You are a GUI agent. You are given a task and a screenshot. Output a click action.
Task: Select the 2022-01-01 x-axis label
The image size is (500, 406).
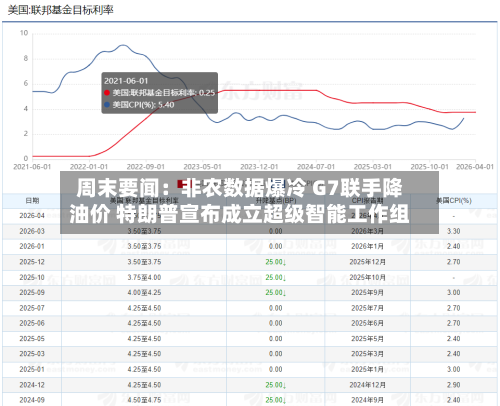tap(89, 167)
